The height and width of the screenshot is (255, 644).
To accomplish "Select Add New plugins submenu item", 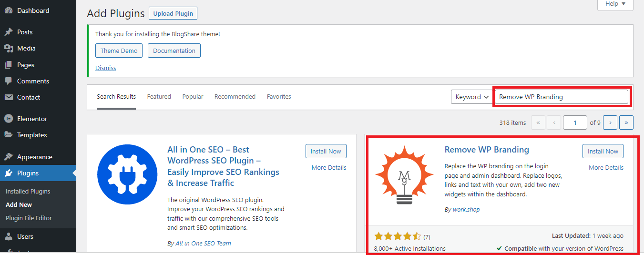I will pyautogui.click(x=19, y=204).
